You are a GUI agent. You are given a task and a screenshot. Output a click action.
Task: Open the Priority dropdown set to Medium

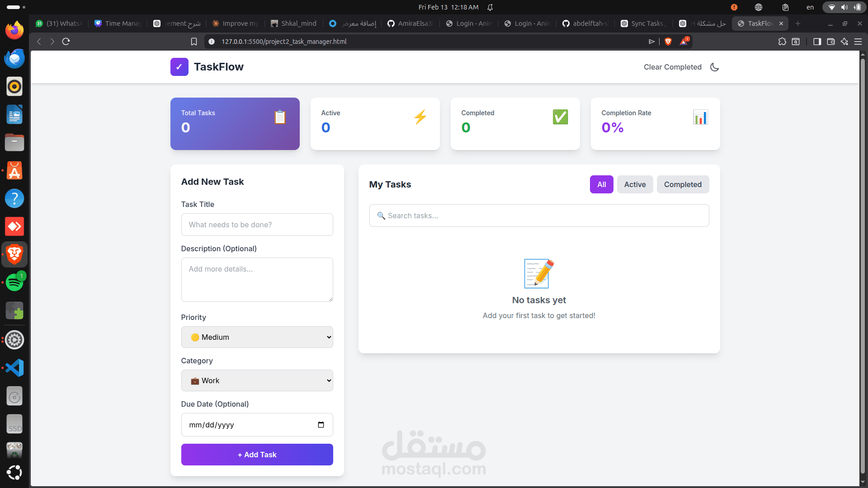pyautogui.click(x=257, y=337)
